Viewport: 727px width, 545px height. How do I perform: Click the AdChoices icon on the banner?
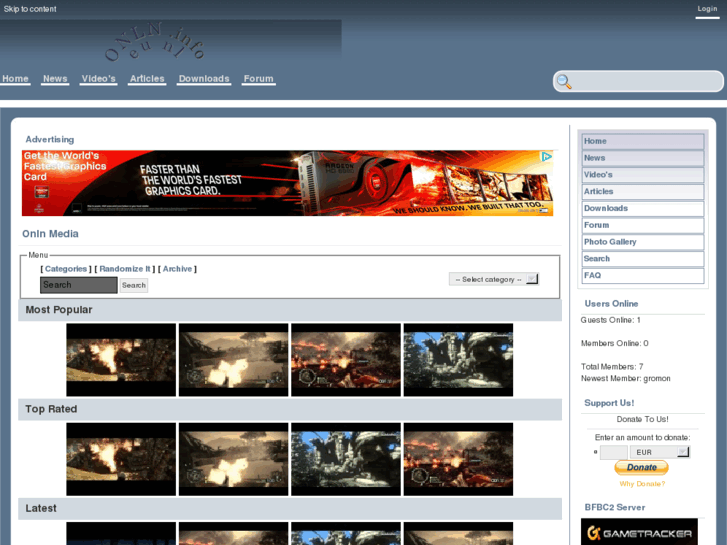click(547, 157)
